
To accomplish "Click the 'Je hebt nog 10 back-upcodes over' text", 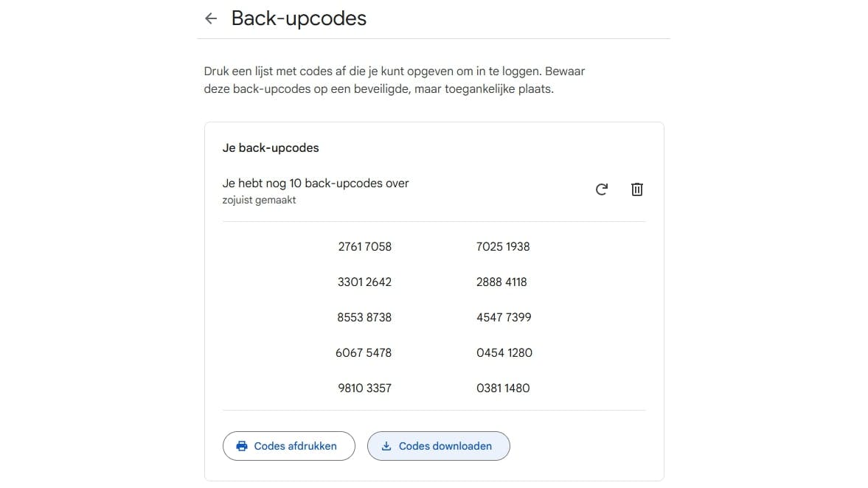I will point(316,183).
